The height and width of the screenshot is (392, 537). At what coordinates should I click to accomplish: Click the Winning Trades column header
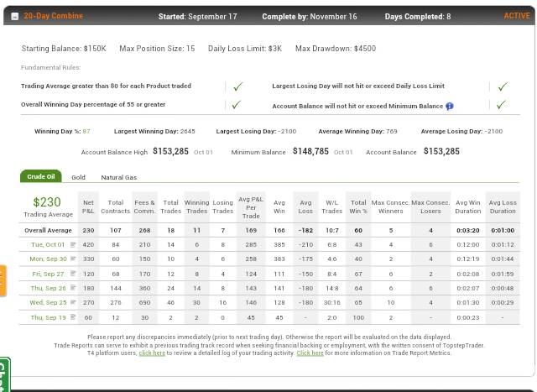[x=196, y=207]
